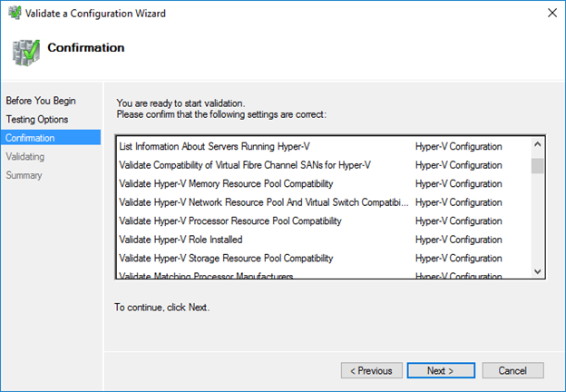
Task: Go to the Before You Begin step
Action: pyautogui.click(x=41, y=101)
